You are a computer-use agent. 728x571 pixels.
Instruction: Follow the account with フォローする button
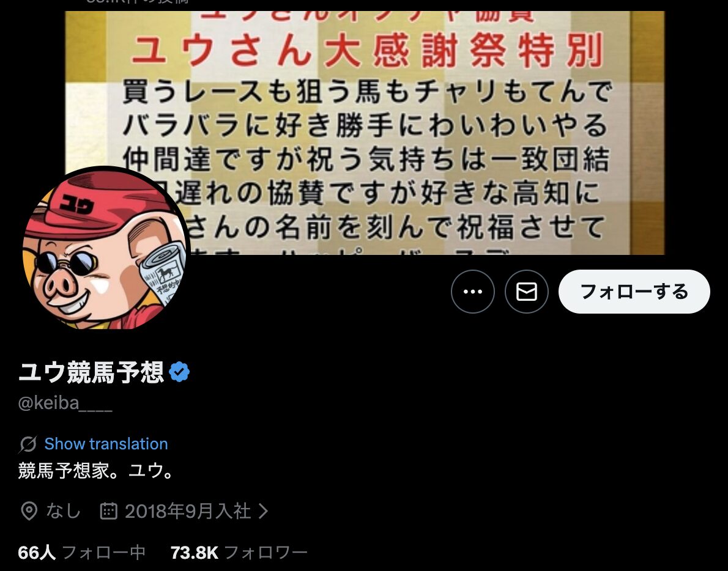(634, 291)
